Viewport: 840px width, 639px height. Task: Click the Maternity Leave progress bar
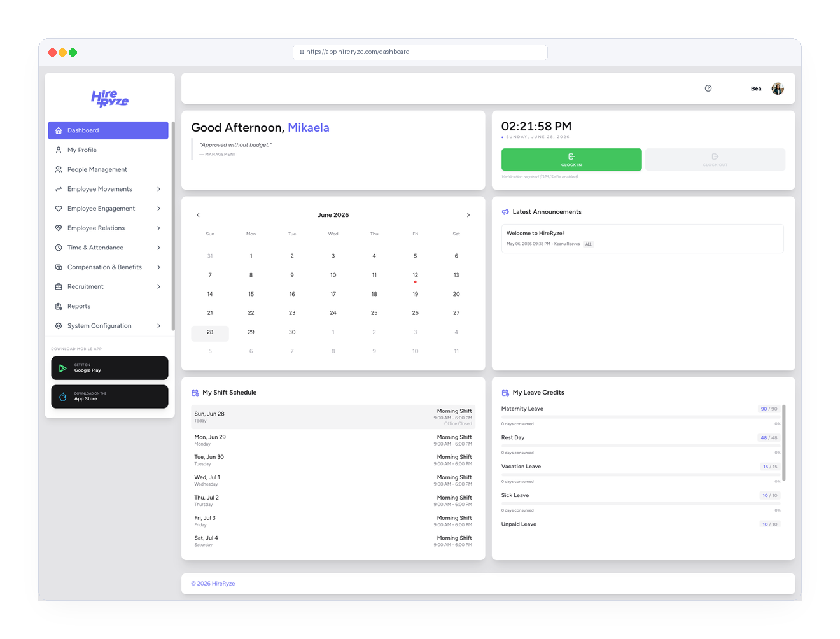click(641, 417)
